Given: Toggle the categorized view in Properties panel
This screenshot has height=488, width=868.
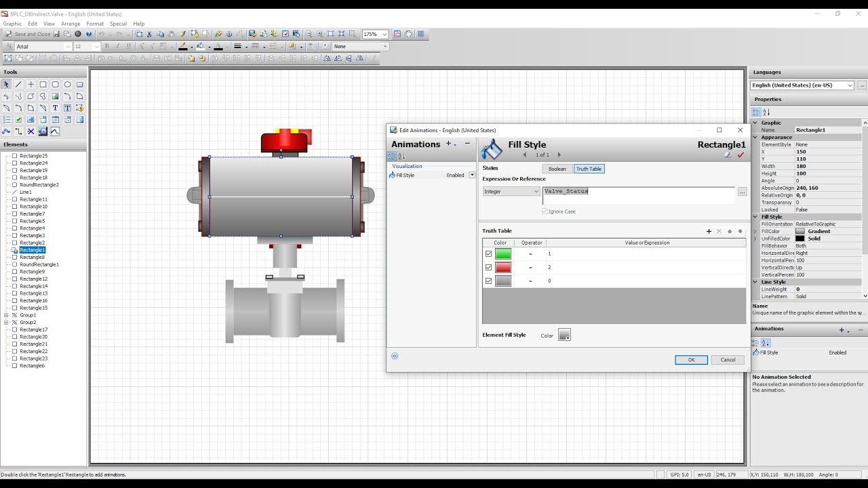Looking at the screenshot, I should click(x=757, y=112).
